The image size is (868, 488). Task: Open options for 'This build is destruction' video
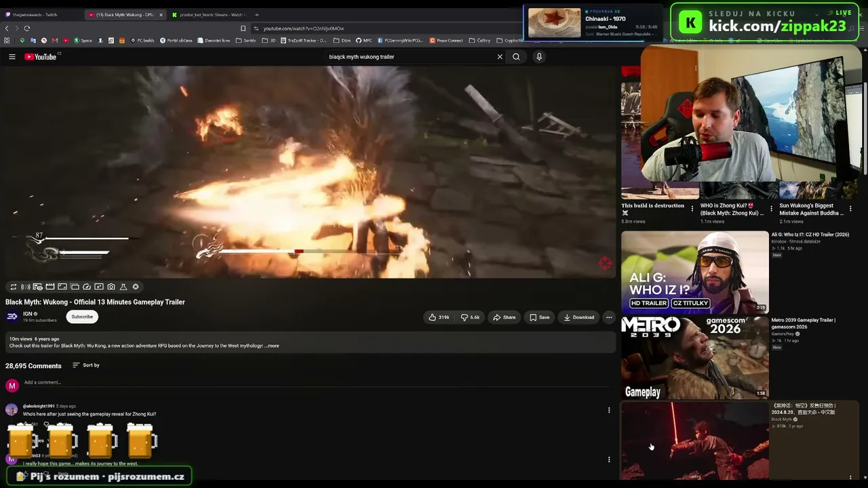point(692,209)
